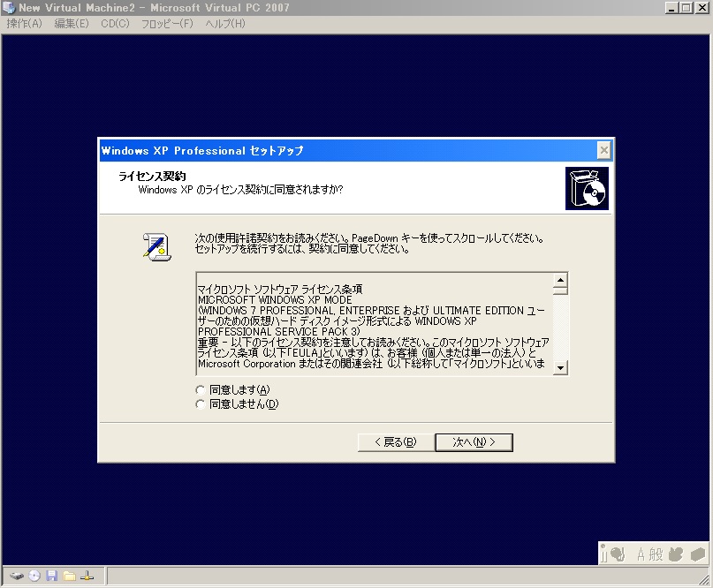713x588 pixels.
Task: Click the setup CD box icon
Action: 587,188
